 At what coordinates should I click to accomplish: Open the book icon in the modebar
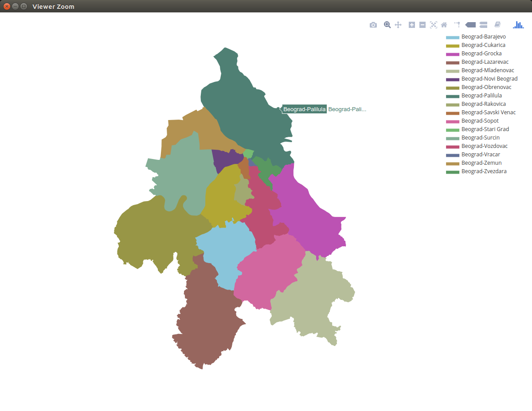click(x=497, y=25)
